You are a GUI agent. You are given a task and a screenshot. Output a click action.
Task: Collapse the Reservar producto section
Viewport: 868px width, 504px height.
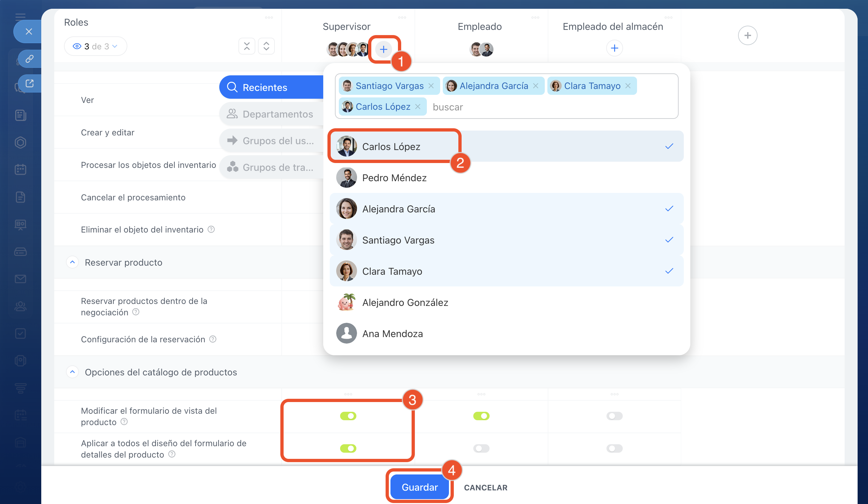click(x=72, y=262)
